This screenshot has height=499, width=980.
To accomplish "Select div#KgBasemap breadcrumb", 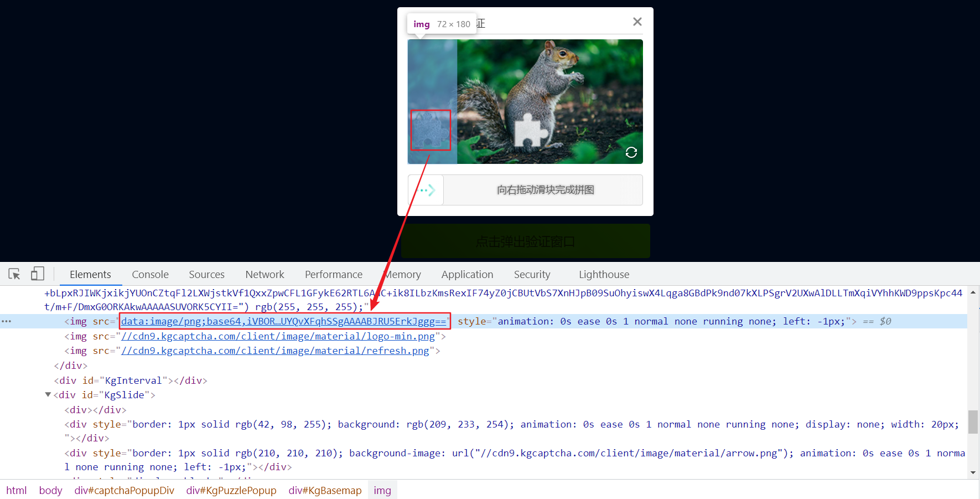I will click(325, 490).
